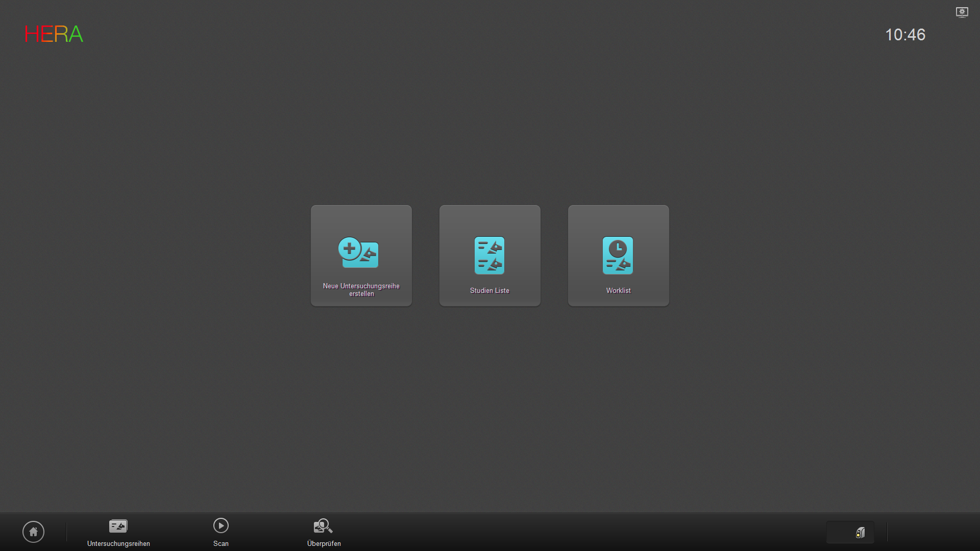Click the empty top area of the Worklist tile
The height and width of the screenshot is (551, 980).
click(618, 219)
